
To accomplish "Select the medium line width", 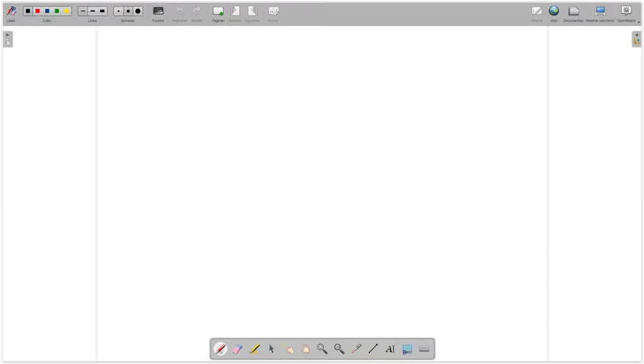I will point(92,11).
